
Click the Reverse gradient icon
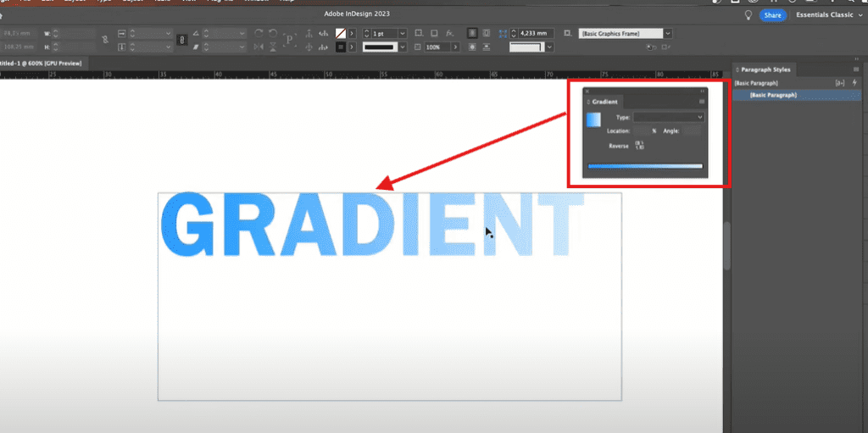(x=639, y=146)
